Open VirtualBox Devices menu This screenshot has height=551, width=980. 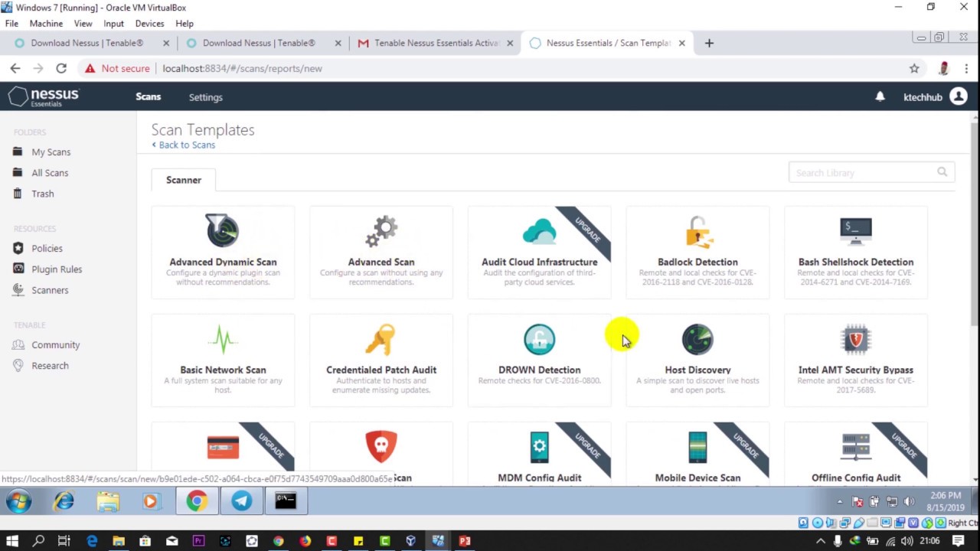(x=149, y=24)
